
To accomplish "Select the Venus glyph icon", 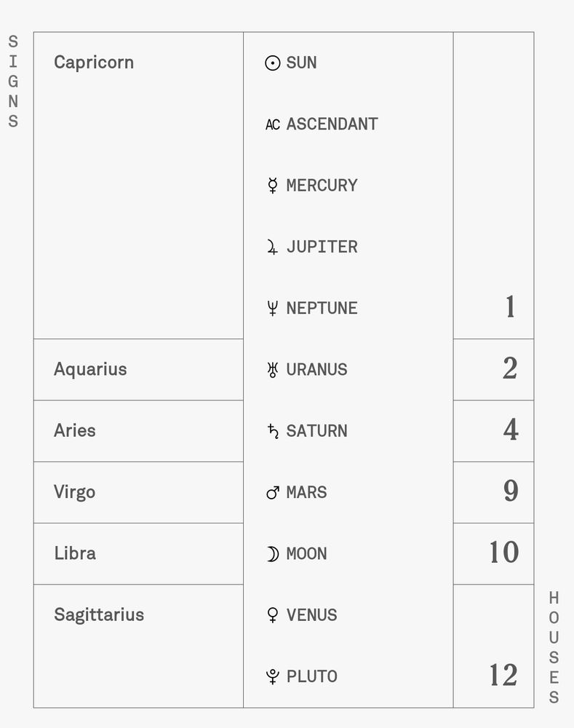I will click(273, 614).
